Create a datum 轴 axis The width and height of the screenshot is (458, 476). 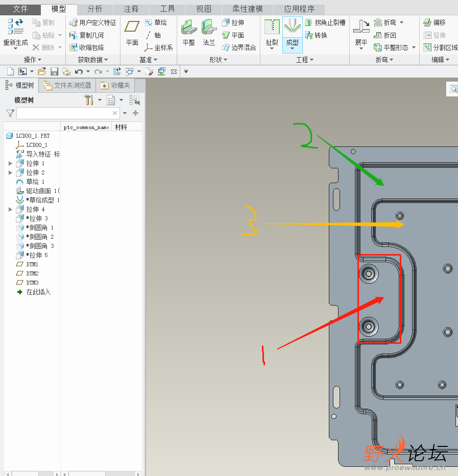click(153, 35)
